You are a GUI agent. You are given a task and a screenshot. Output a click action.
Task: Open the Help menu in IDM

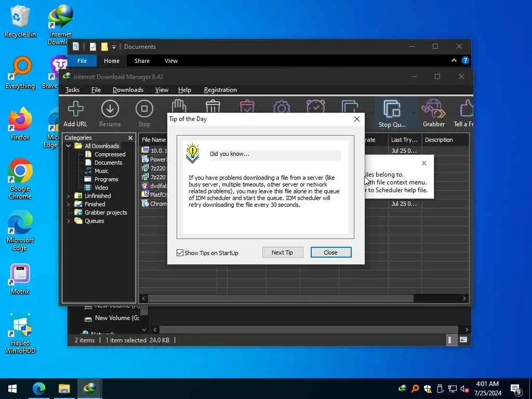coord(184,90)
